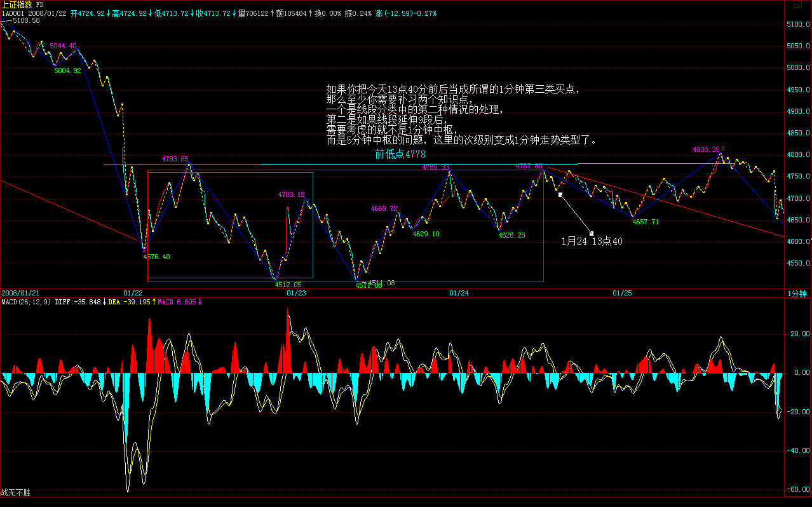Click the 4703.12 peak label

coord(291,194)
